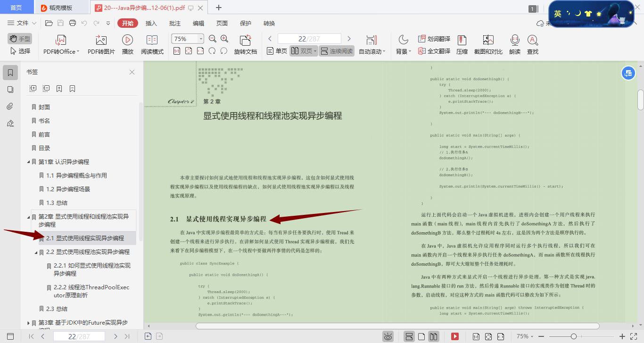Collapse 第2章 bookmark tree node
644x343 pixels.
click(x=29, y=217)
